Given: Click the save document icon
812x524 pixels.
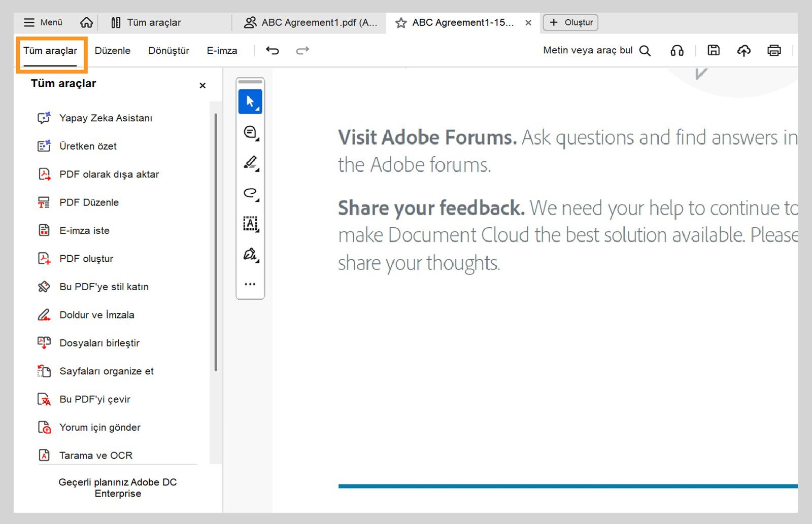Looking at the screenshot, I should 714,50.
